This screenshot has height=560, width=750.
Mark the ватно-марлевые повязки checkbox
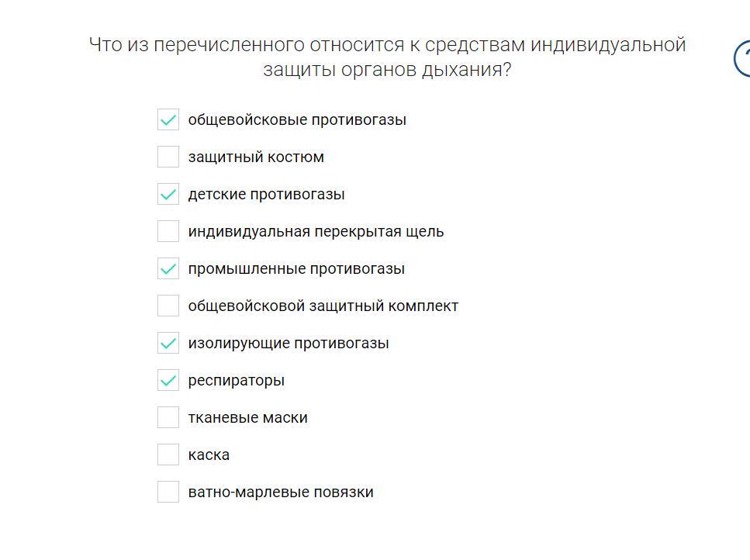click(x=168, y=492)
